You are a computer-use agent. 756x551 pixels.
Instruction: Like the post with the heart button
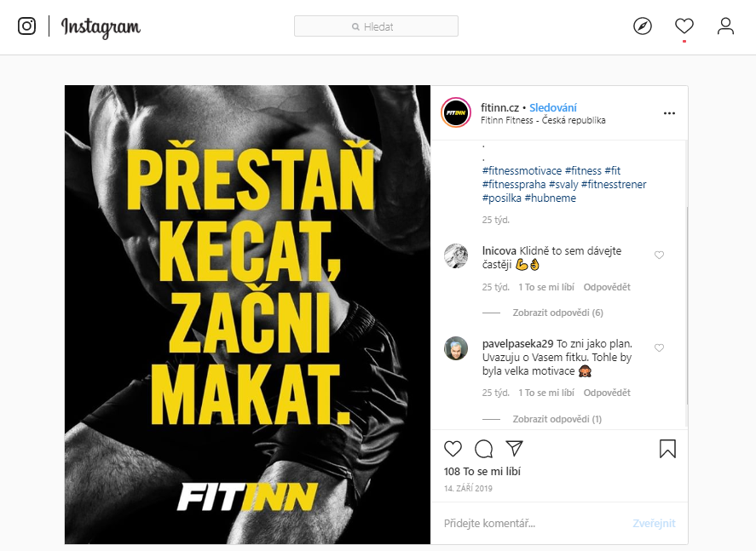453,449
